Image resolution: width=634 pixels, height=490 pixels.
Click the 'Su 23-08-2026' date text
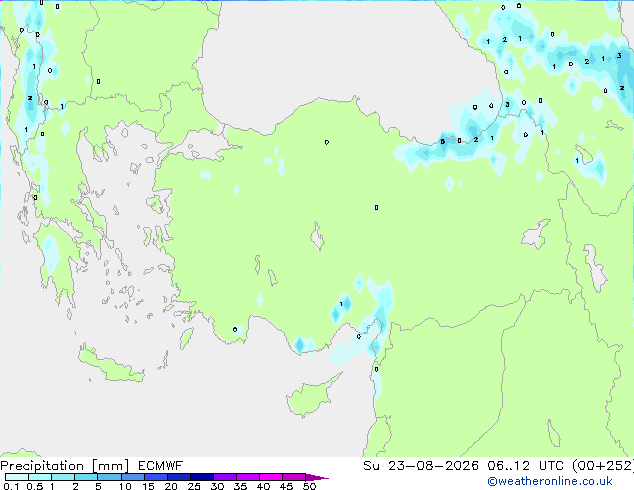(x=421, y=466)
